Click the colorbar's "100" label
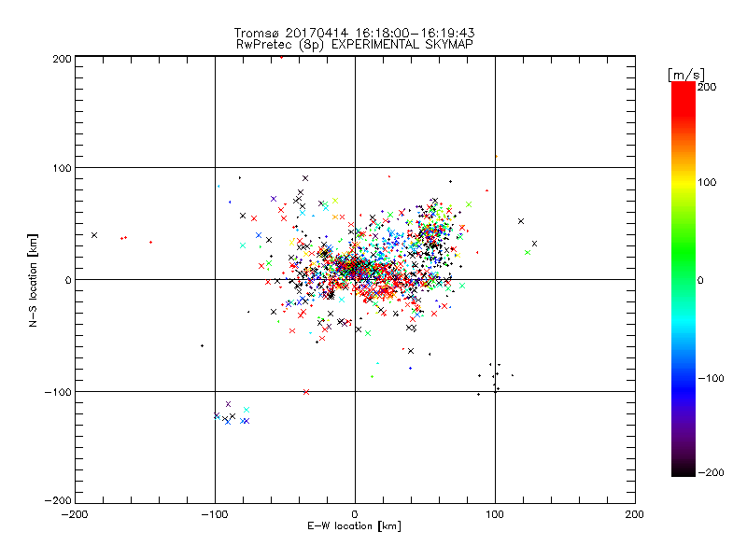The height and width of the screenshot is (560, 747). [707, 182]
